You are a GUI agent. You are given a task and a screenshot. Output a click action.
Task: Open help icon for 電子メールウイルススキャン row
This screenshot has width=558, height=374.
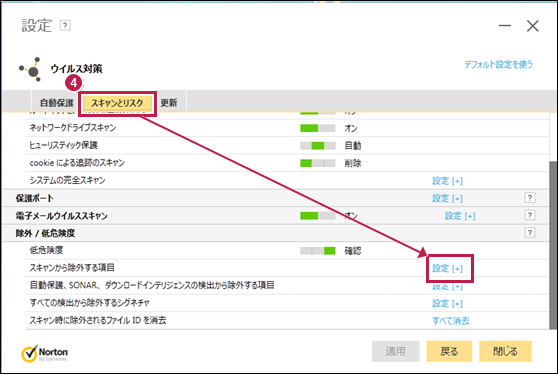click(530, 215)
